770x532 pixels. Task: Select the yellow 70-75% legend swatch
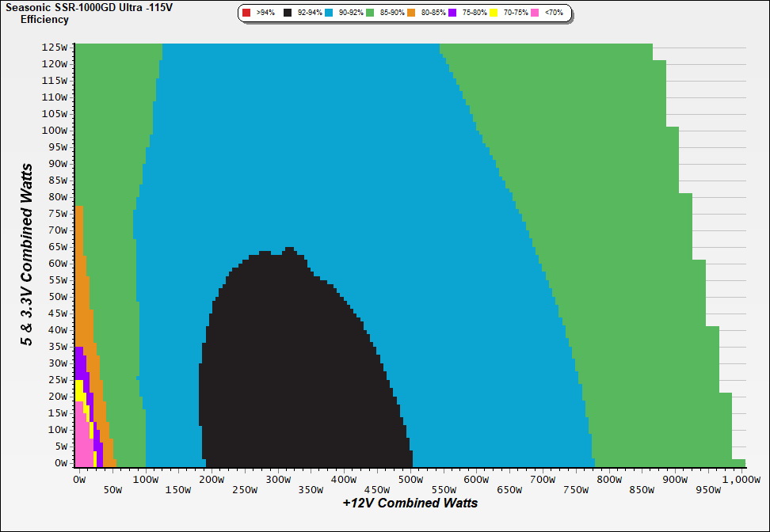click(x=495, y=13)
